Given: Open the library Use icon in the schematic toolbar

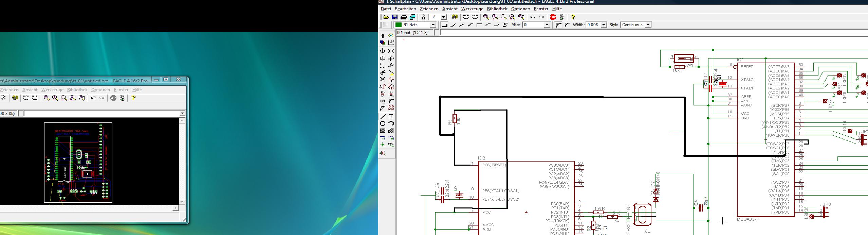Looking at the screenshot, I should point(455,17).
